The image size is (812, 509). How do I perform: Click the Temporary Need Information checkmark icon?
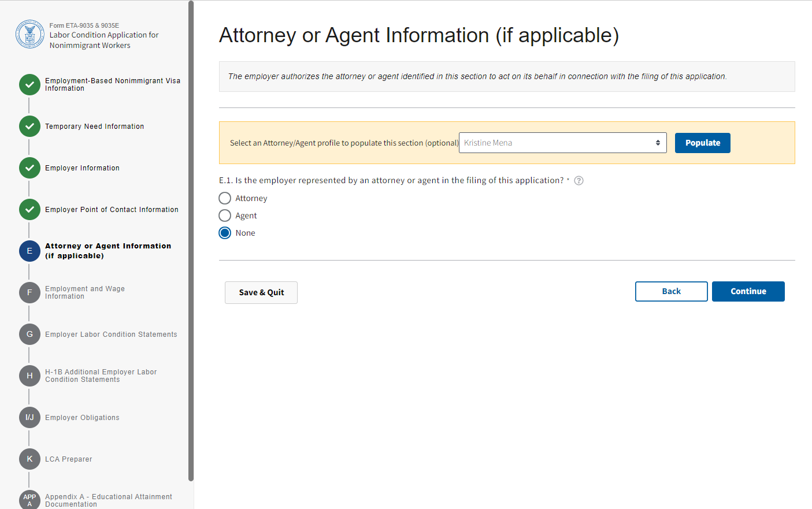coord(29,126)
